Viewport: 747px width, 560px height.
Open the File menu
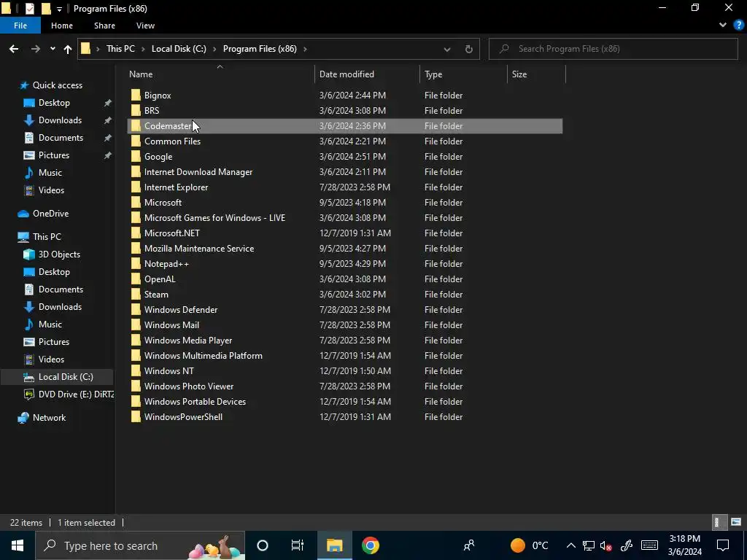point(20,26)
